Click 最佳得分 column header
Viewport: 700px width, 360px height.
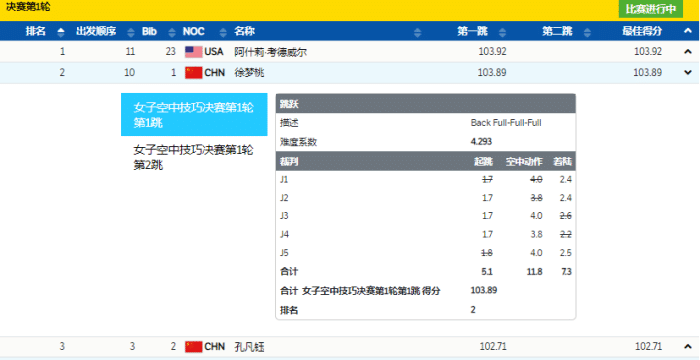point(642,31)
